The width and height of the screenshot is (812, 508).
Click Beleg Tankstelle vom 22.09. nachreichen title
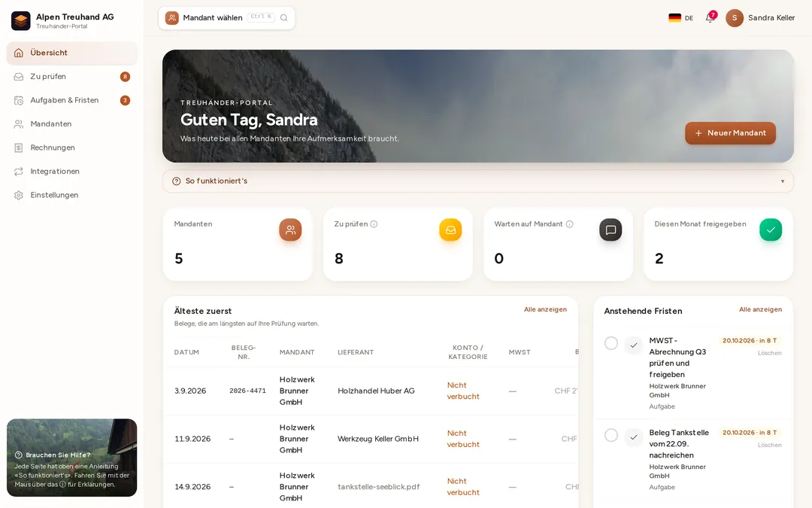[x=679, y=444]
